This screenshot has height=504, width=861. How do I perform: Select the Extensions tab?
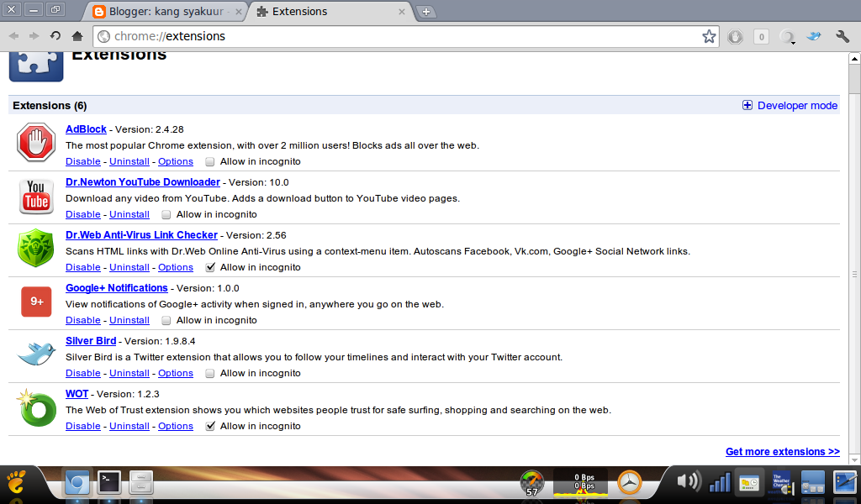click(x=330, y=11)
